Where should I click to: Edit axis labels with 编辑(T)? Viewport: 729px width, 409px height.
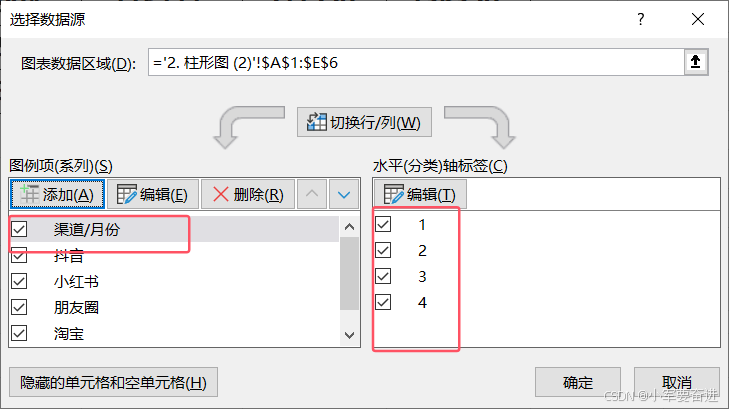[x=420, y=194]
